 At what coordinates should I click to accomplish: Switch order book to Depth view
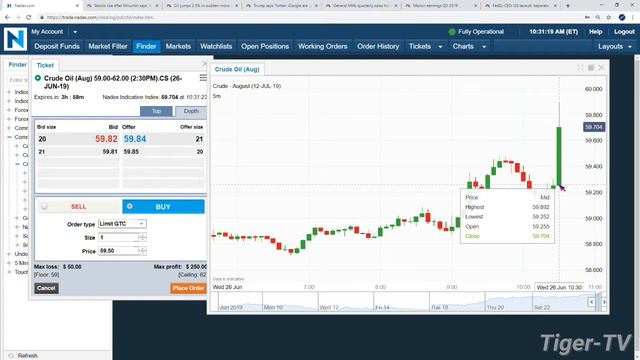point(191,111)
